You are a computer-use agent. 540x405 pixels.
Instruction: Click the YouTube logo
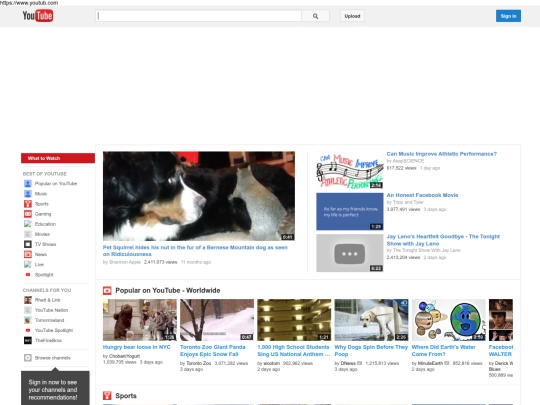pos(38,16)
